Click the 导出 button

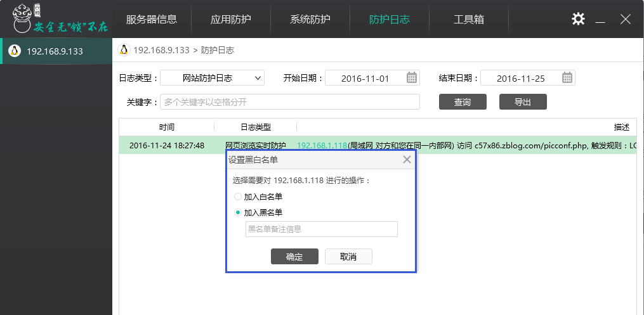pyautogui.click(x=523, y=101)
